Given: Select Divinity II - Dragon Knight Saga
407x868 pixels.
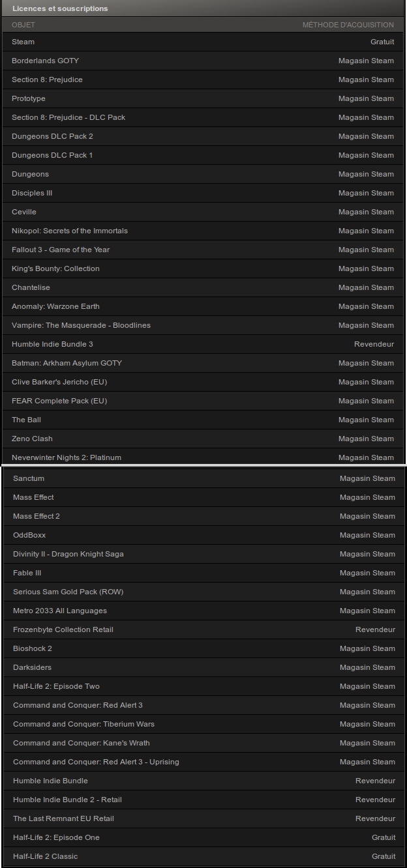Looking at the screenshot, I should tap(204, 554).
